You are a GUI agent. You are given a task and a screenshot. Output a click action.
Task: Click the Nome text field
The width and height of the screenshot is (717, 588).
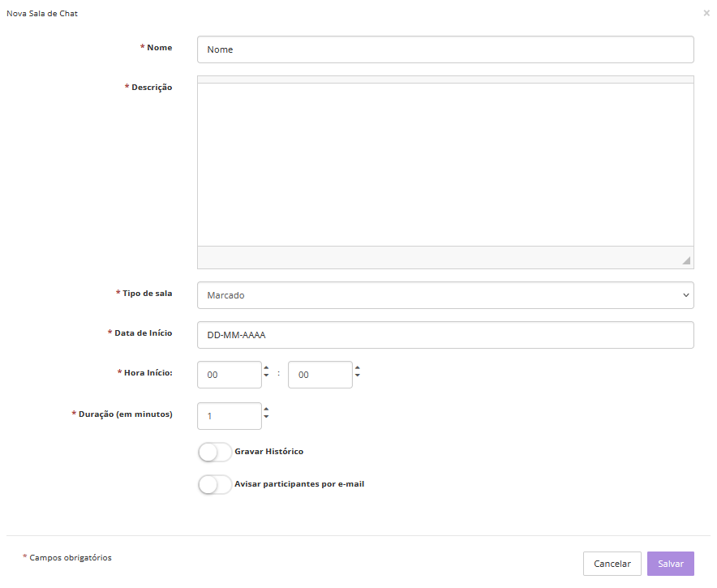445,49
